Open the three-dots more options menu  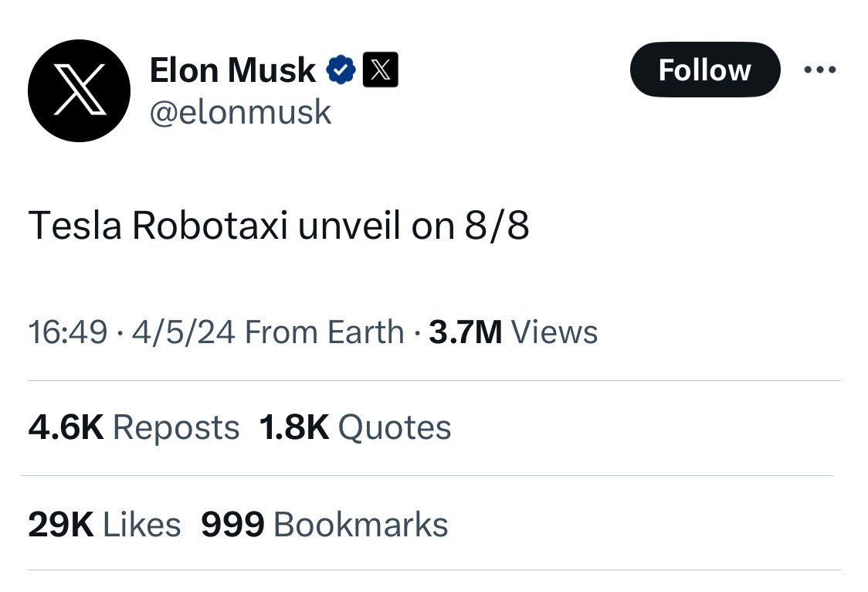click(x=819, y=70)
